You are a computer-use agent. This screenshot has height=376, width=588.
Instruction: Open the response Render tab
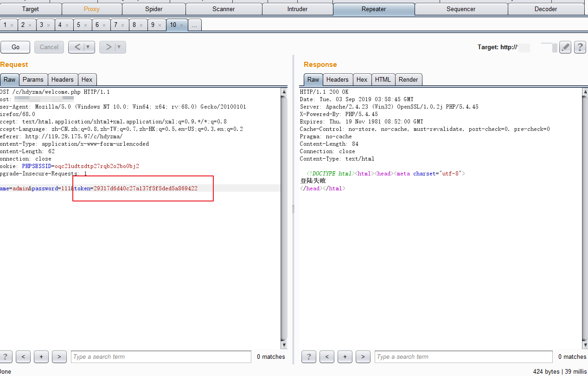(408, 79)
